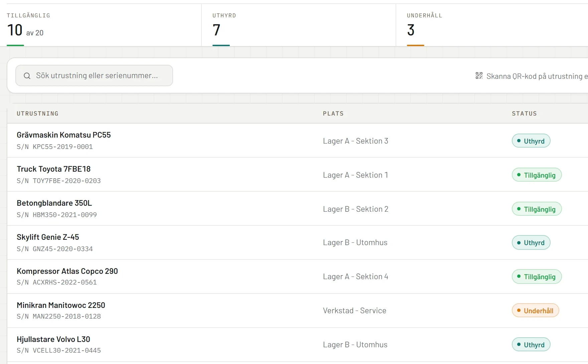Image resolution: width=588 pixels, height=364 pixels.
Task: Open Minikran Manitowoc 2250 row
Action: click(297, 311)
